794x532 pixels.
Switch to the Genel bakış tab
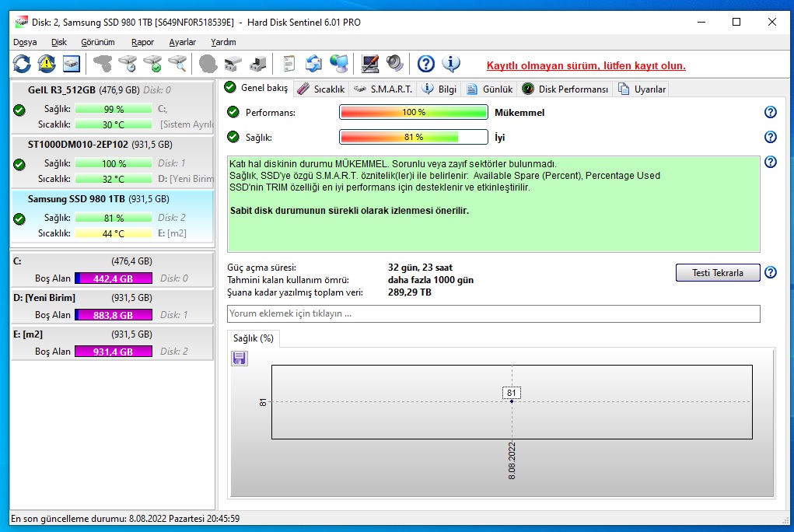[256, 88]
